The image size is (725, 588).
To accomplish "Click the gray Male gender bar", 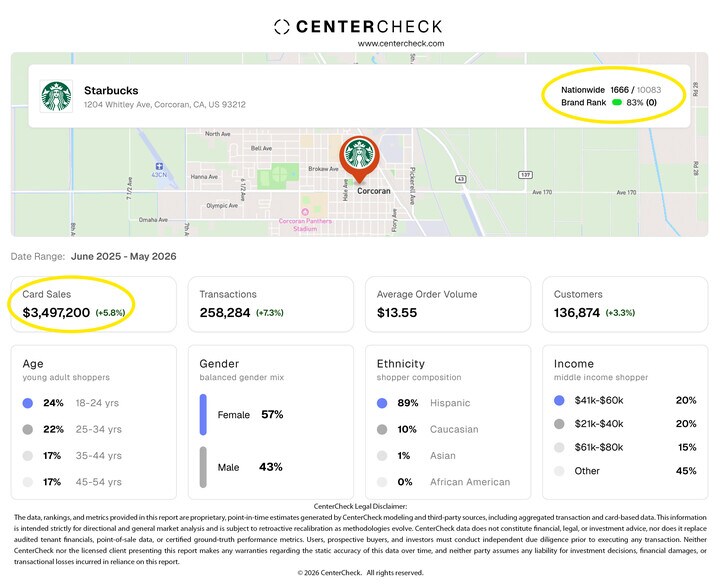I will click(203, 467).
